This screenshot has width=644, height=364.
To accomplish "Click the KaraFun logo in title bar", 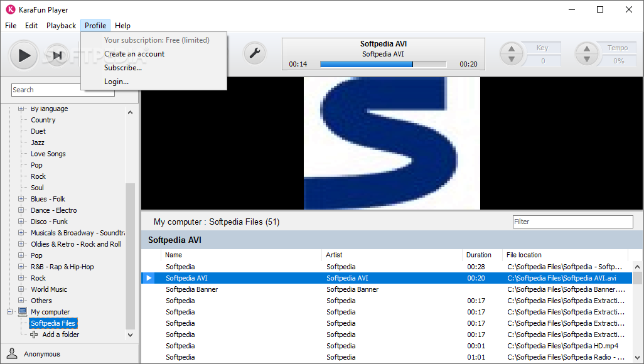I will point(10,9).
